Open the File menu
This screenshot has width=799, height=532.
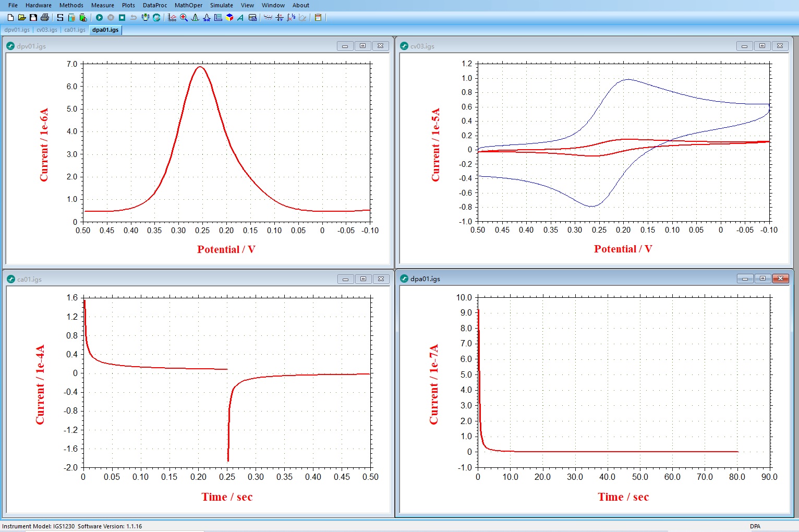pyautogui.click(x=13, y=5)
